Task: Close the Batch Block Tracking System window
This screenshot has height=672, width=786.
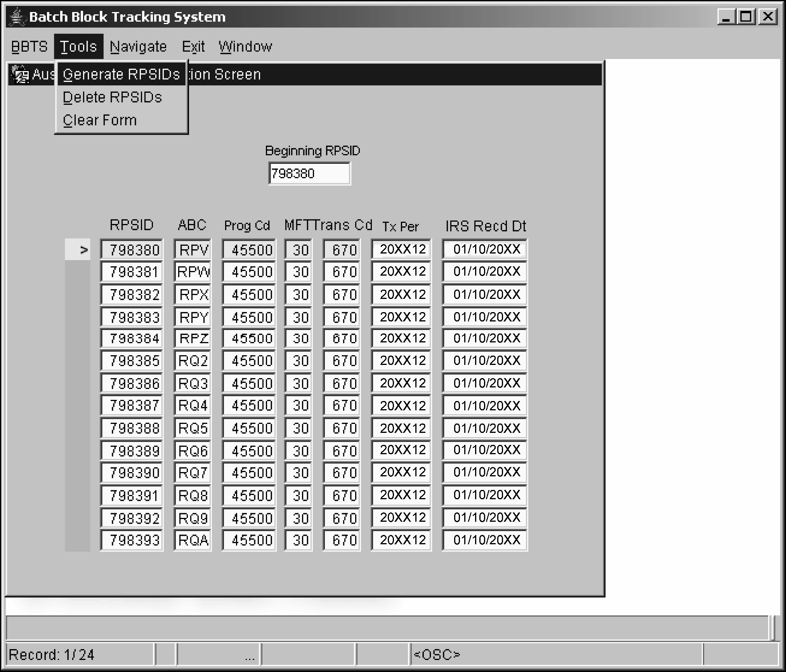Action: (x=767, y=17)
